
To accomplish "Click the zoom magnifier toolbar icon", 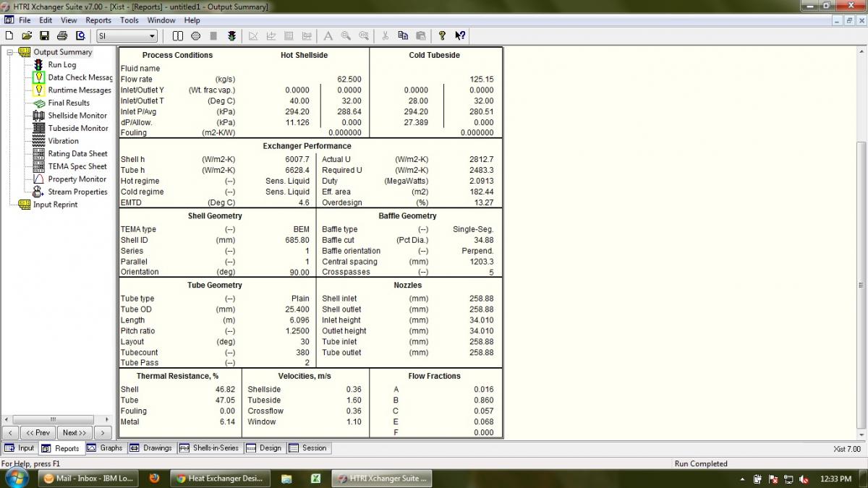I will pyautogui.click(x=346, y=35).
